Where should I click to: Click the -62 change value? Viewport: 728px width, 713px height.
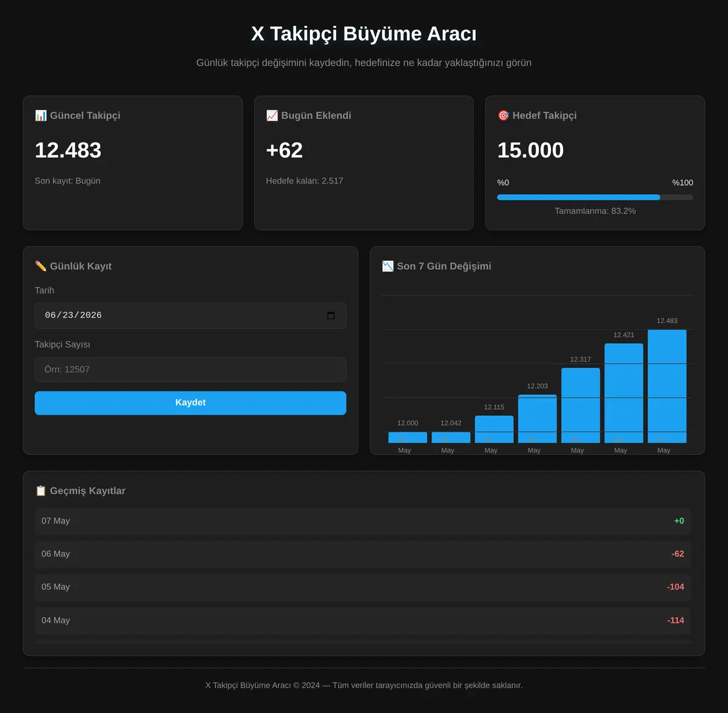[678, 554]
